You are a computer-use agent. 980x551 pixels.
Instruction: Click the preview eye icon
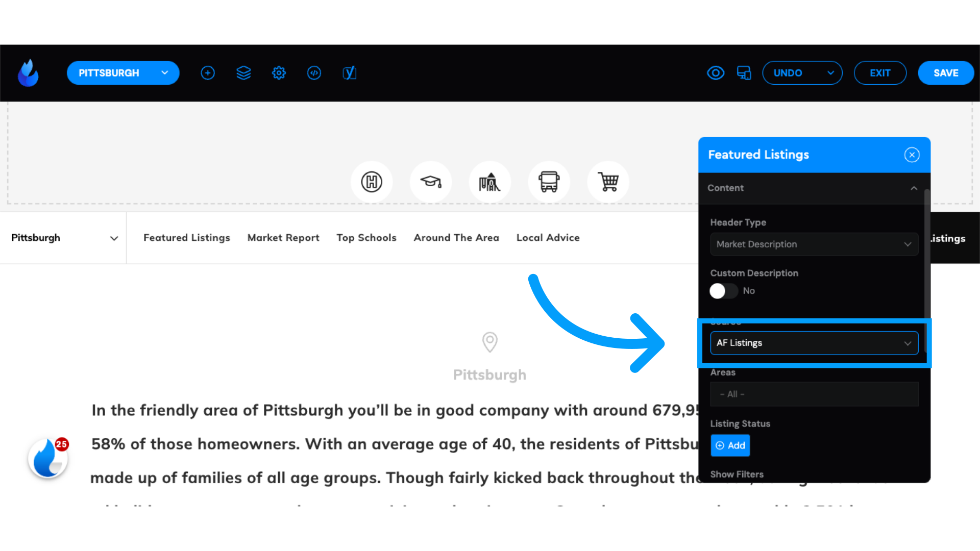click(x=716, y=72)
